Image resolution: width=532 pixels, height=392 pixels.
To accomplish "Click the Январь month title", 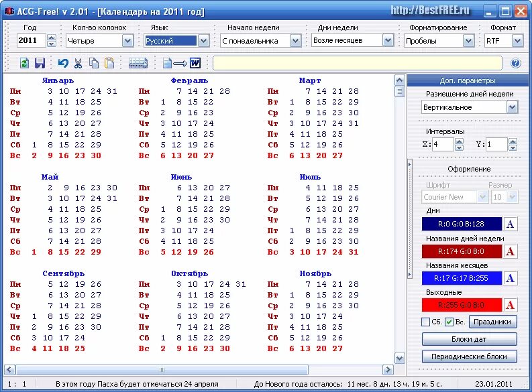I will tap(58, 80).
